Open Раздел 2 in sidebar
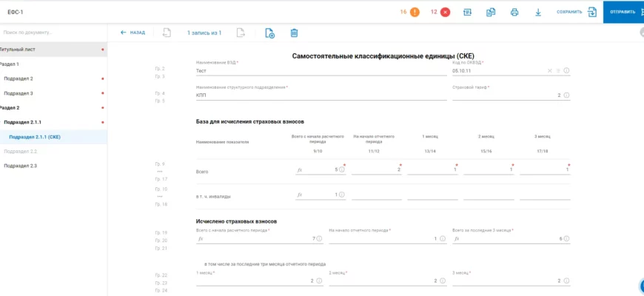Image resolution: width=644 pixels, height=296 pixels. pyautogui.click(x=53, y=107)
